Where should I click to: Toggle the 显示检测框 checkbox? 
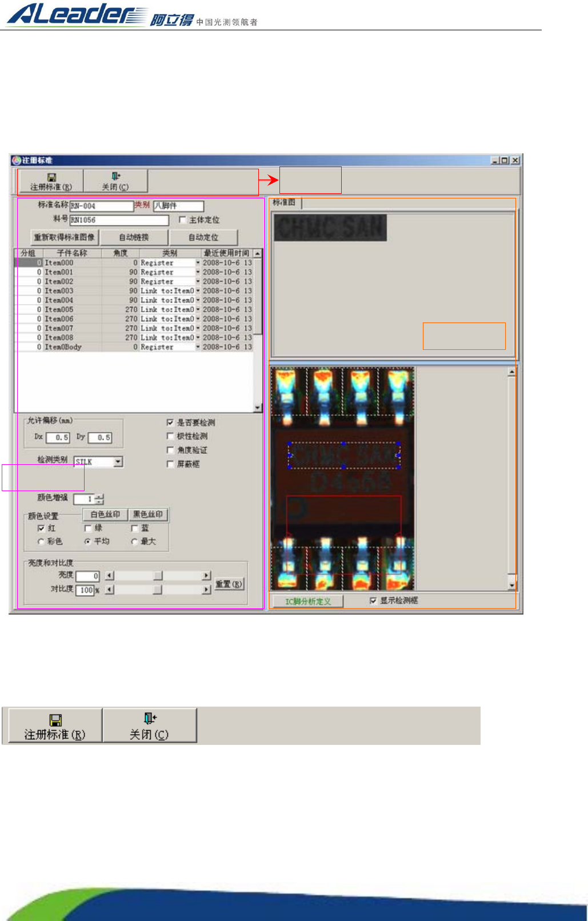pos(373,600)
